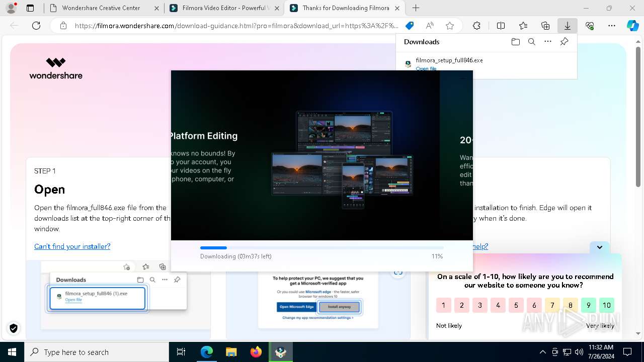Screen dimensions: 644x362
Task: Open volume control in system tray
Action: click(x=579, y=352)
